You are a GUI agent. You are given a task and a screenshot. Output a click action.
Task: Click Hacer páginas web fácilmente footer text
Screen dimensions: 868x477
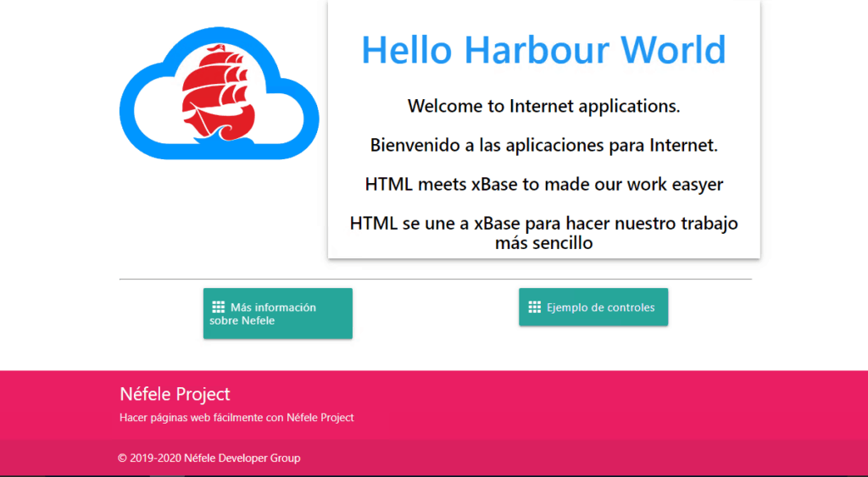pos(236,418)
